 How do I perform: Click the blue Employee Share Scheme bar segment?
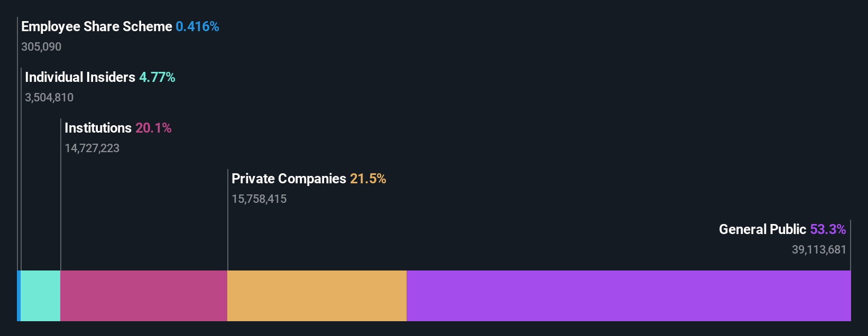[19, 296]
